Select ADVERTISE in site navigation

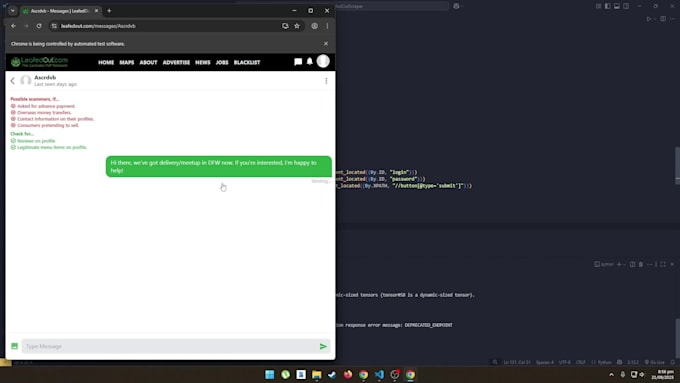click(x=176, y=62)
